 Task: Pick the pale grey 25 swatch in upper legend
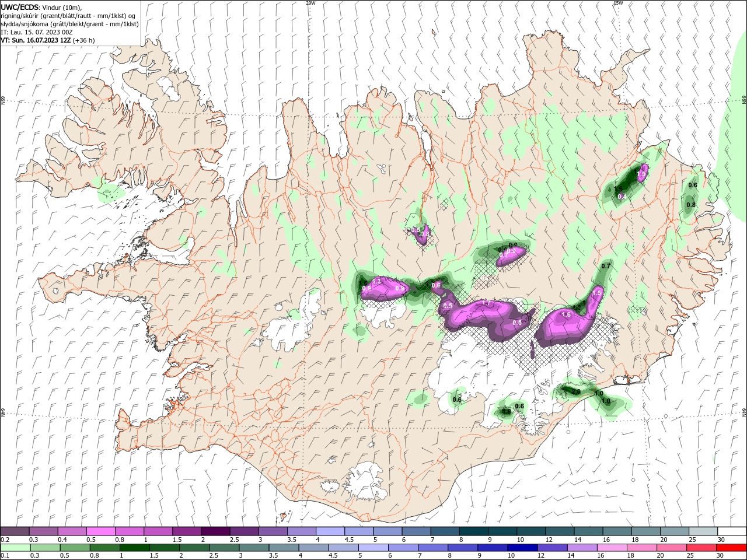pyautogui.click(x=703, y=531)
